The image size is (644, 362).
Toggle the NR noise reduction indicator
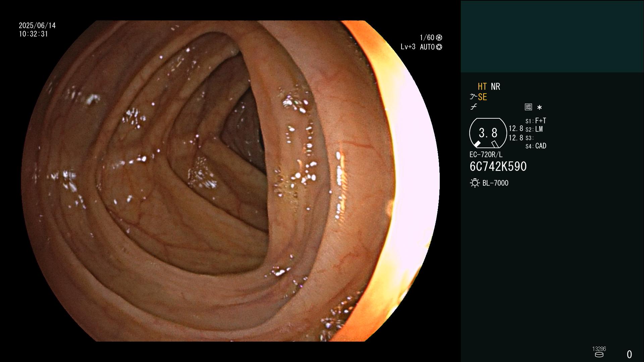click(x=495, y=87)
